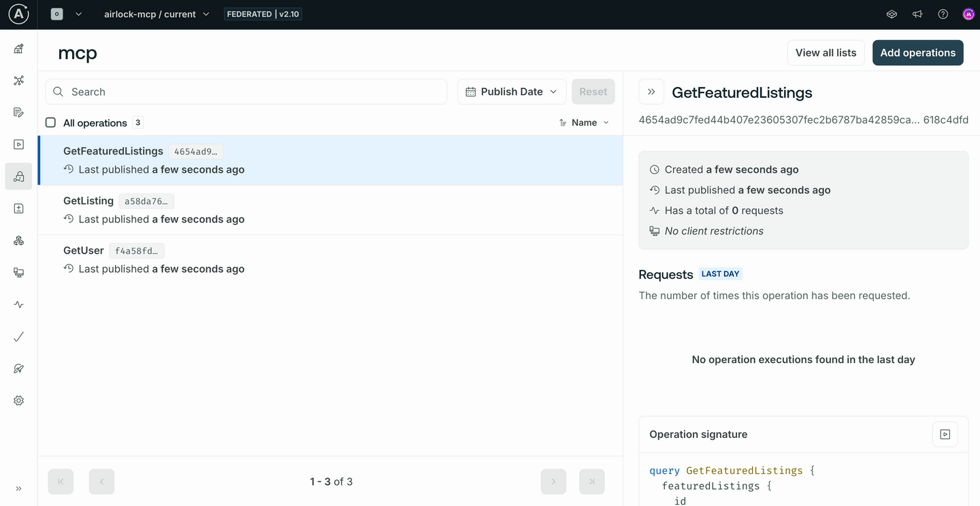Launch the Explorer from the sidebar
Image resolution: width=980 pixels, height=506 pixels.
[x=18, y=144]
